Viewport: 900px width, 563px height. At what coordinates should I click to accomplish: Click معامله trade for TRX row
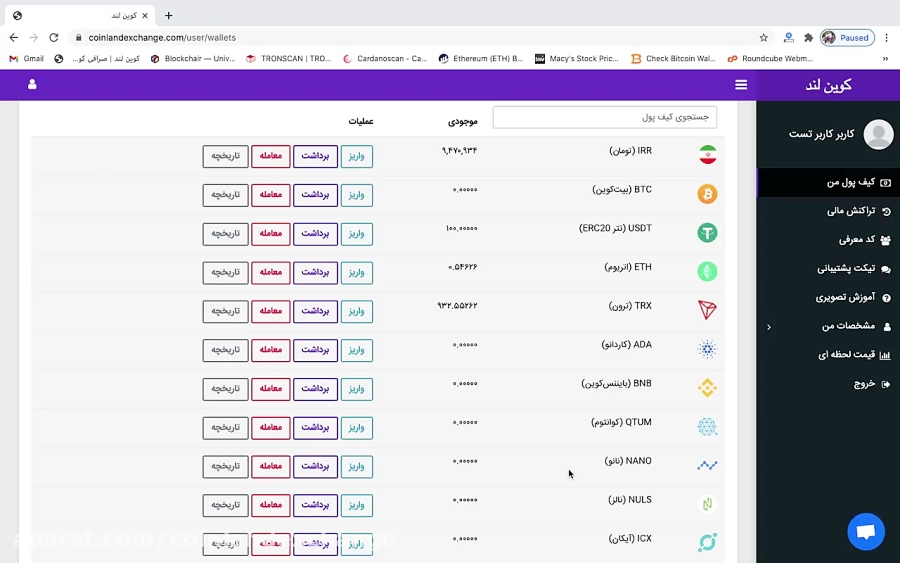click(x=270, y=311)
